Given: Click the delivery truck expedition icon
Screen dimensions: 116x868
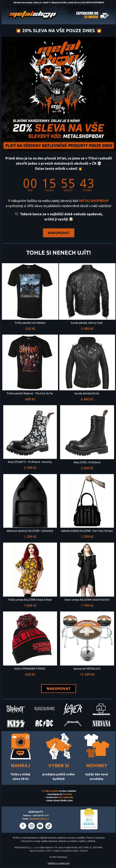Looking at the screenshot, I should tap(105, 15).
